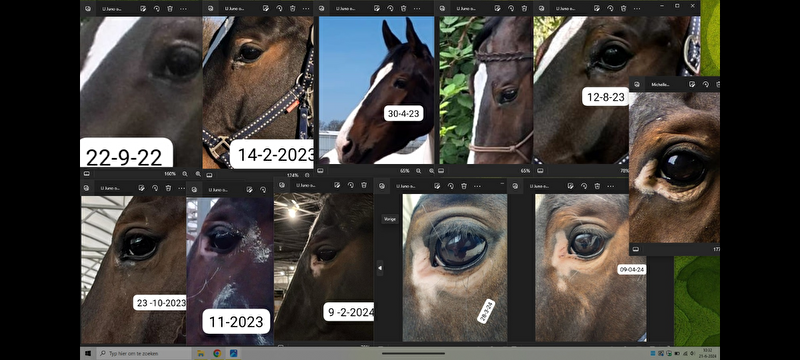Edit image in the 28-3-24 window

[437, 186]
